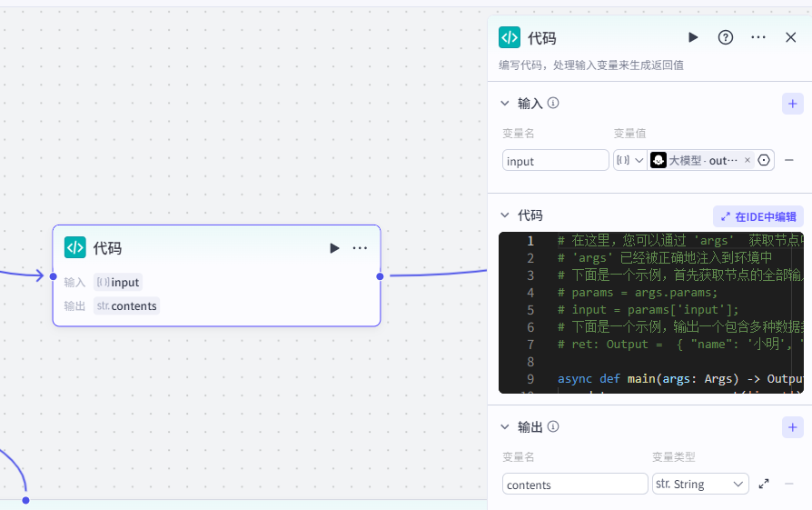Collapse the 代码 section

point(505,215)
